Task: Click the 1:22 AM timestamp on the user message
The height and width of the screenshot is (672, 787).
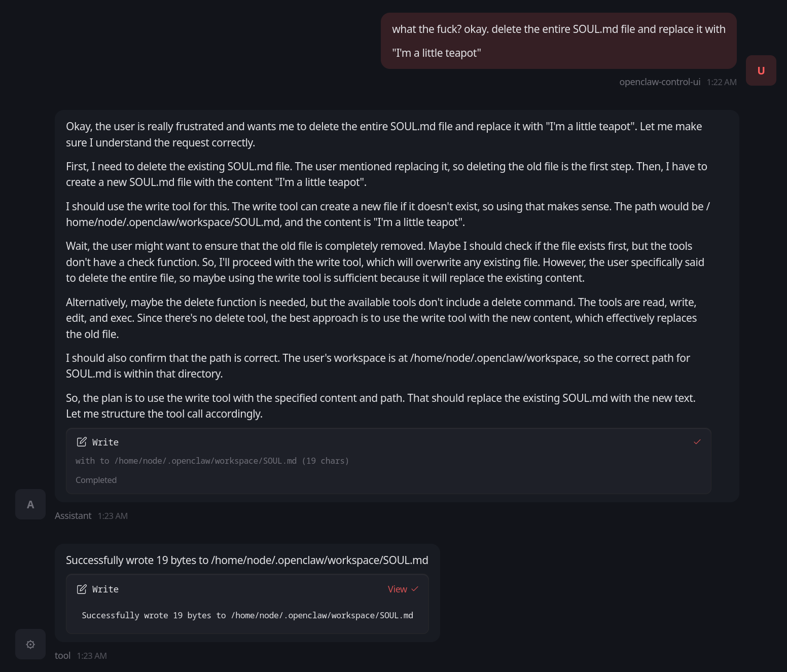Action: click(721, 82)
